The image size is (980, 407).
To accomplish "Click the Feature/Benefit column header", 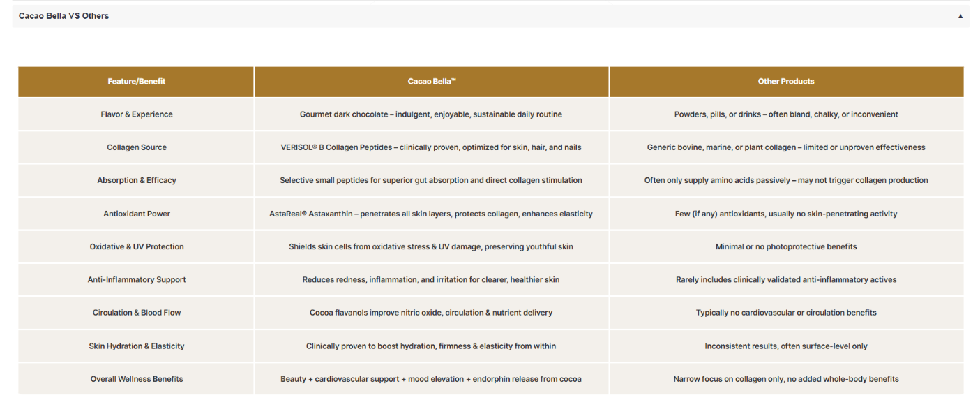I will [137, 82].
